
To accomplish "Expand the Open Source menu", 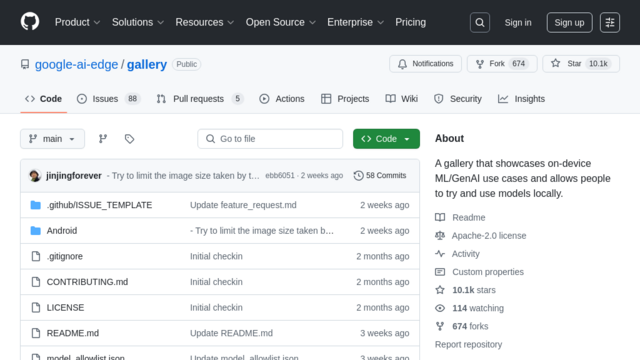I will tap(281, 22).
